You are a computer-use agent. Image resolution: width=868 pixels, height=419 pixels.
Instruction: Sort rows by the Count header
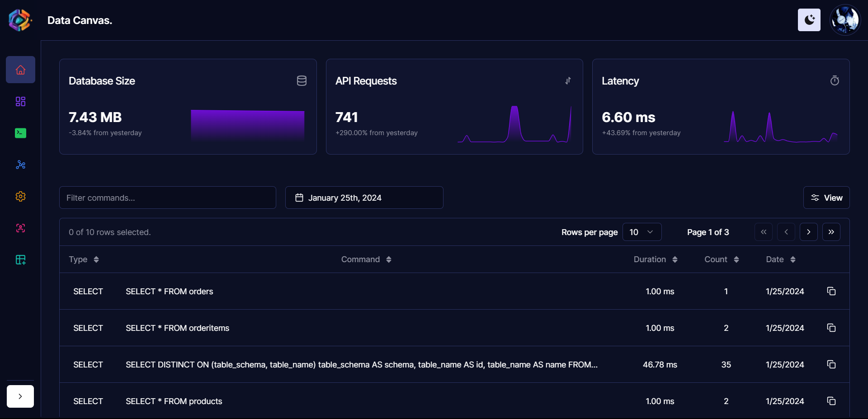point(722,259)
